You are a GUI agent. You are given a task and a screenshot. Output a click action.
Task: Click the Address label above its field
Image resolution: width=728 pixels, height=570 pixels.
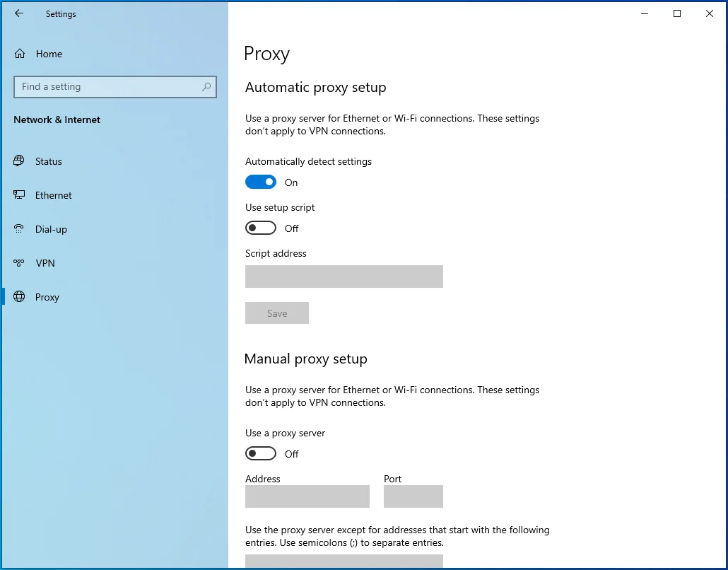pyautogui.click(x=263, y=479)
